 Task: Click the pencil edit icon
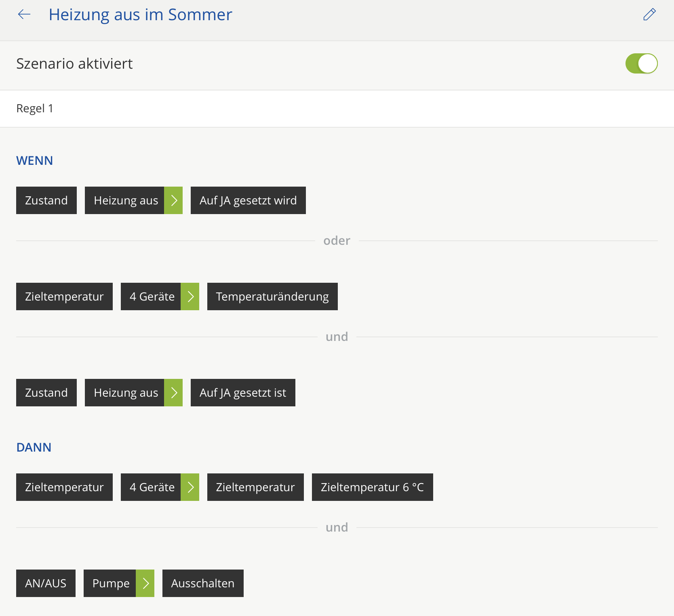[649, 15]
